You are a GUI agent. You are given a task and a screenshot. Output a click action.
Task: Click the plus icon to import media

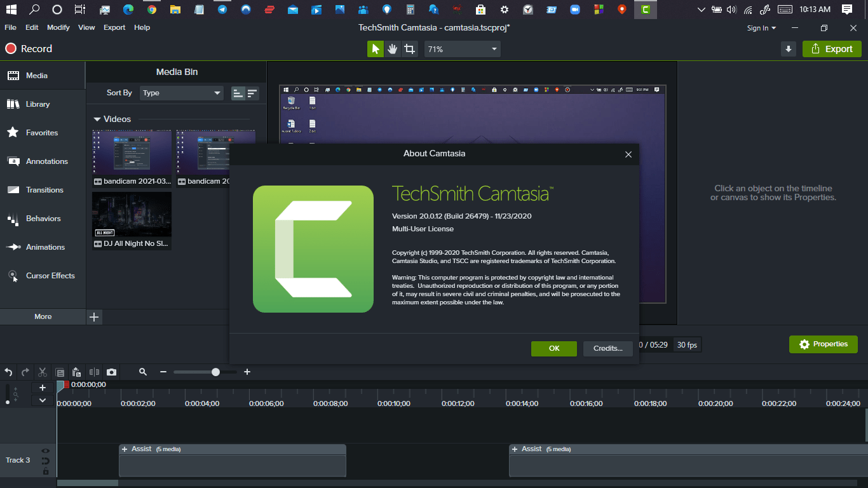point(94,316)
